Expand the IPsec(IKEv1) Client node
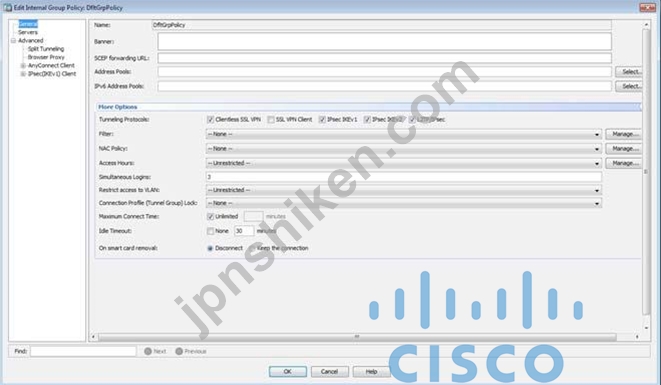The height and width of the screenshot is (385, 661). click(23, 74)
